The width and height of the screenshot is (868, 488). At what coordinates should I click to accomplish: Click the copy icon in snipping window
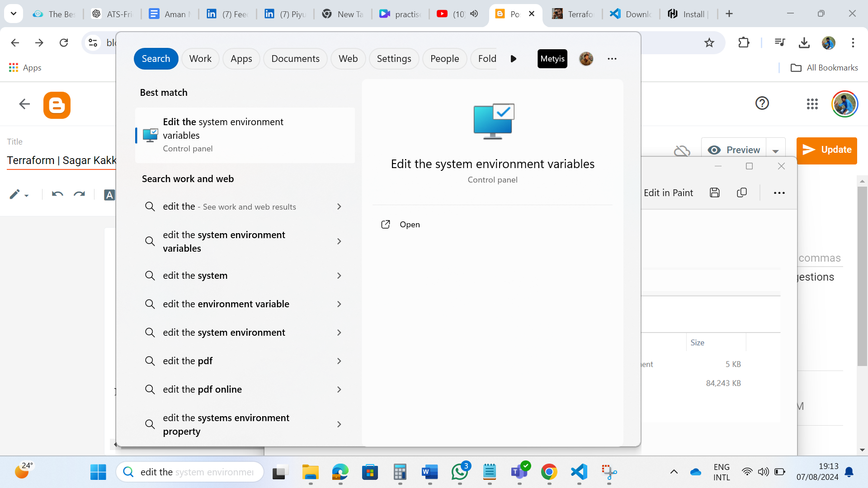point(742,193)
